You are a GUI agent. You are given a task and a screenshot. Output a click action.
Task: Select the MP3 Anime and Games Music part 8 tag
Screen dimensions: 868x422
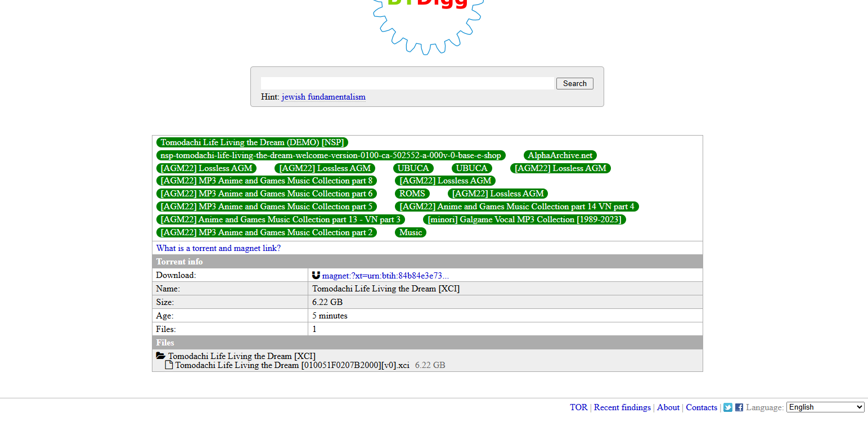[x=267, y=181]
